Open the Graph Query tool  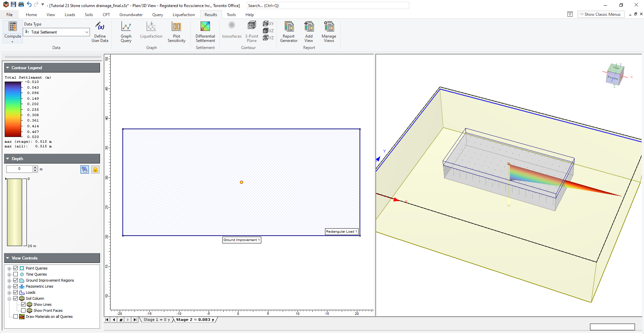pyautogui.click(x=126, y=32)
